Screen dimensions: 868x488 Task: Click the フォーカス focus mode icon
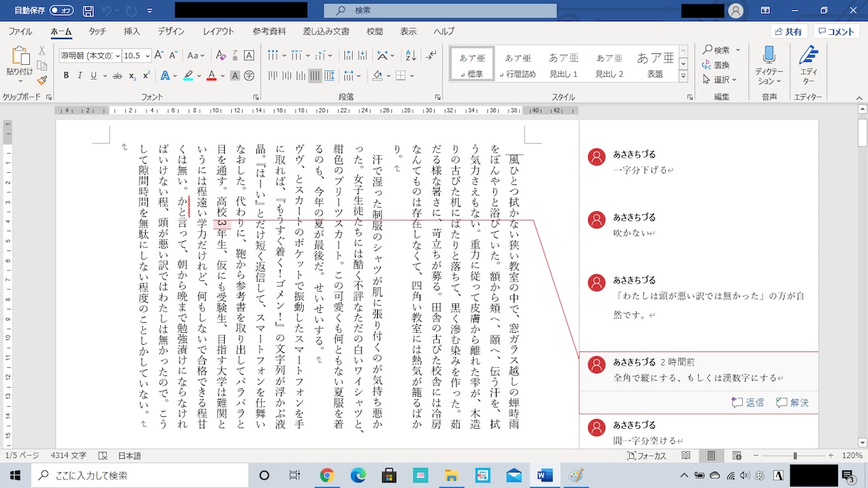(647, 456)
